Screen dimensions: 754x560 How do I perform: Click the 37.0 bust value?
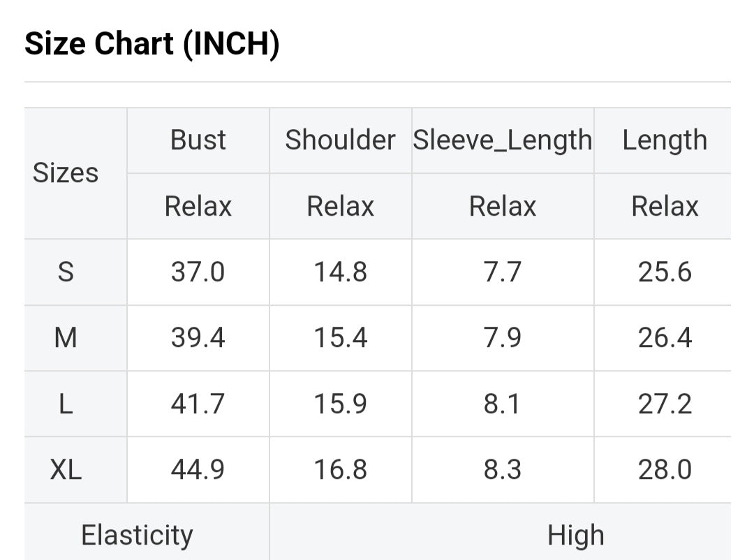pos(198,272)
